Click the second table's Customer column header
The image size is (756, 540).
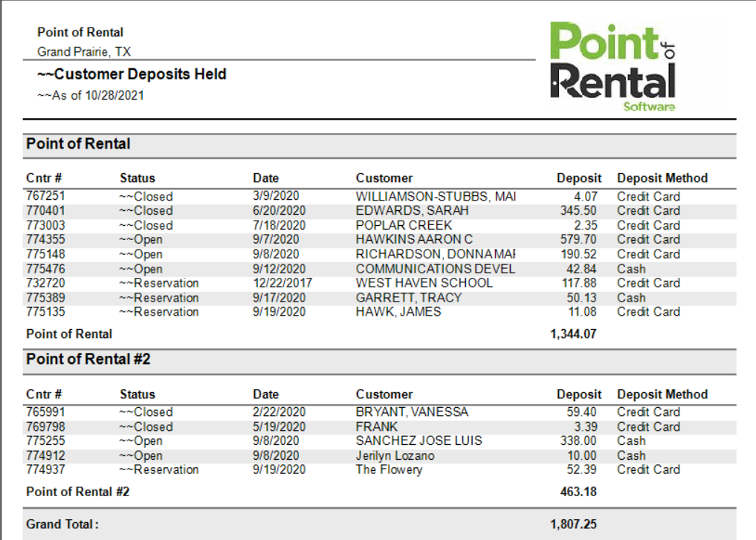click(x=384, y=394)
